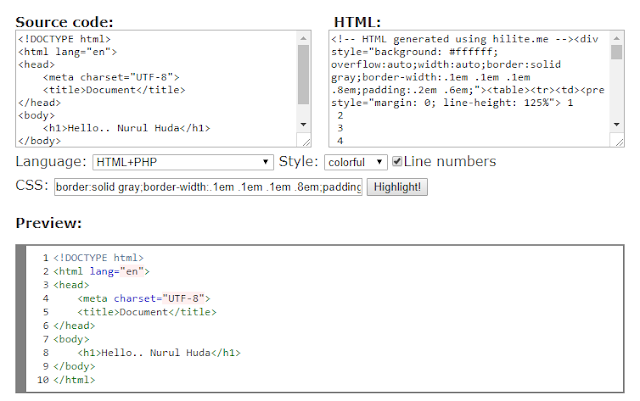The height and width of the screenshot is (401, 640).
Task: Click 'style="background: #ffffff;' in HTML box
Action: tap(415, 52)
